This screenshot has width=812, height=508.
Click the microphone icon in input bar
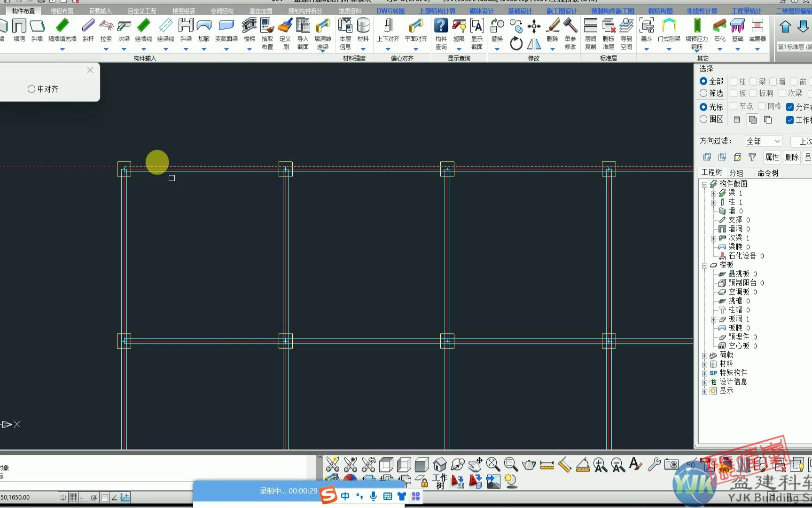pyautogui.click(x=373, y=496)
